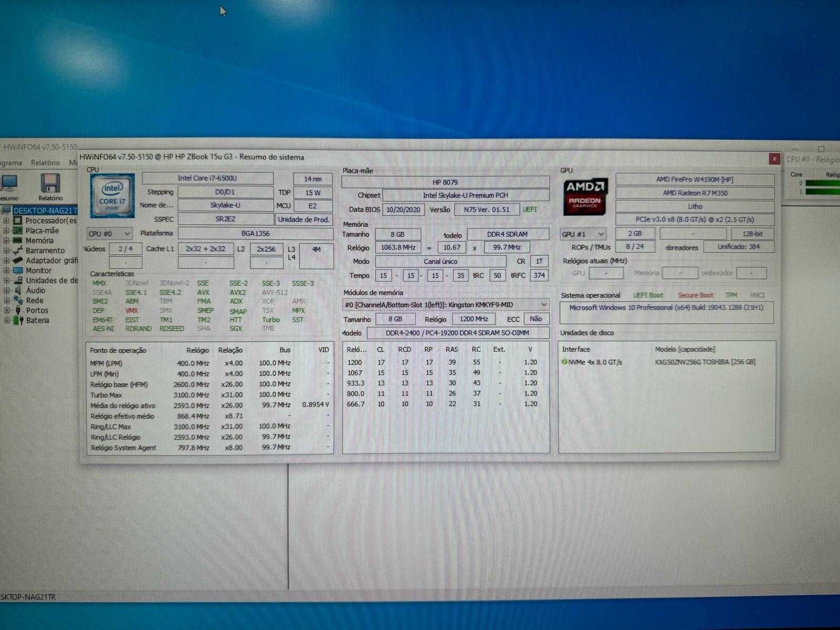Click the HP 8079 motherboard field

pyautogui.click(x=445, y=182)
